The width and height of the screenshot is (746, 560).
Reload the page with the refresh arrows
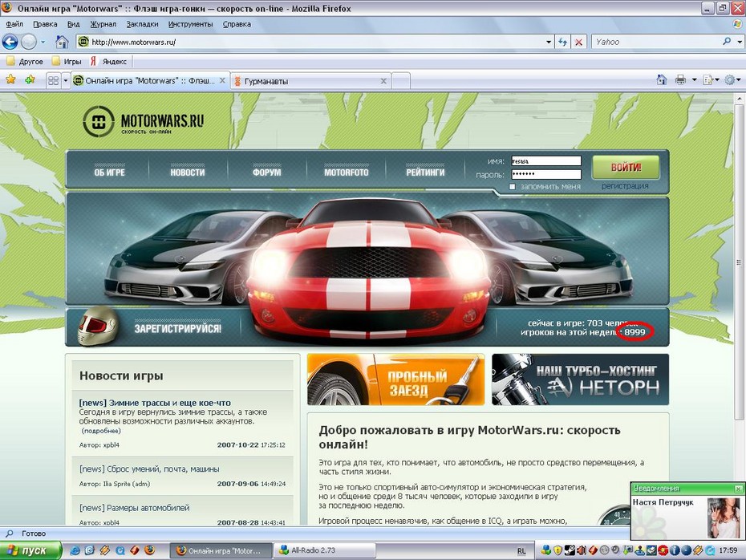tap(563, 42)
